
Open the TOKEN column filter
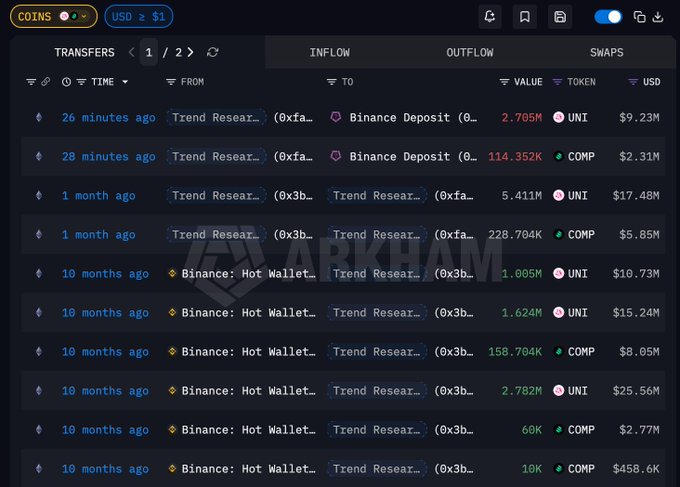pyautogui.click(x=557, y=82)
